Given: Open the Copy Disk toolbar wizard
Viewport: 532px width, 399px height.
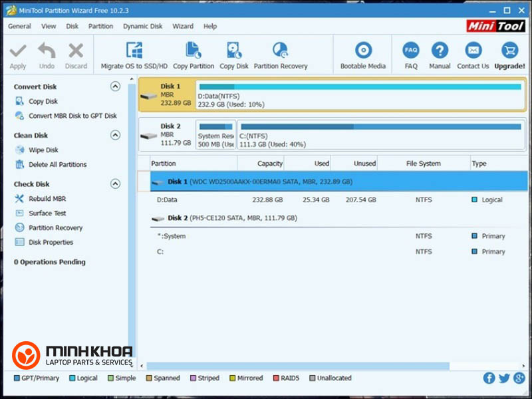Looking at the screenshot, I should tap(234, 55).
